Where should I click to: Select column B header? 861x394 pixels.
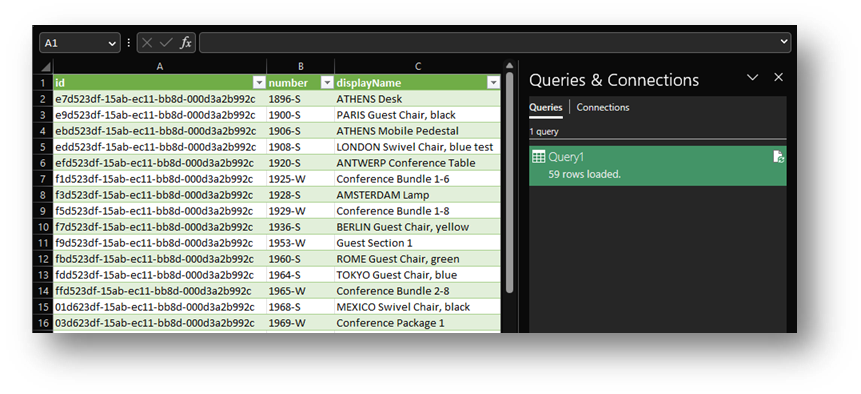[x=300, y=66]
